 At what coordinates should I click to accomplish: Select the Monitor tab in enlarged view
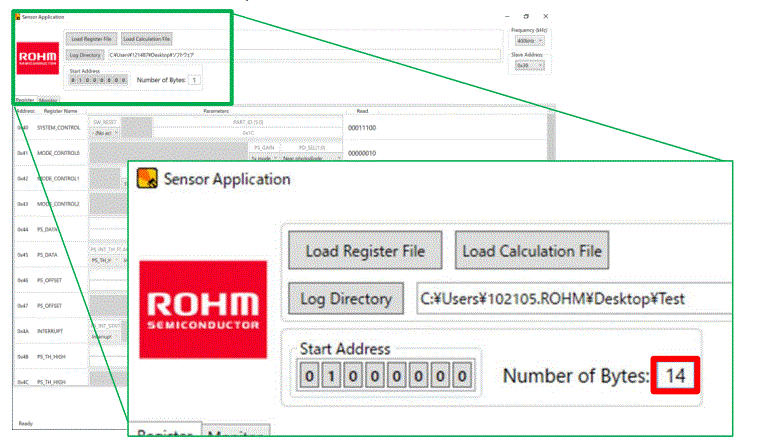click(x=236, y=431)
